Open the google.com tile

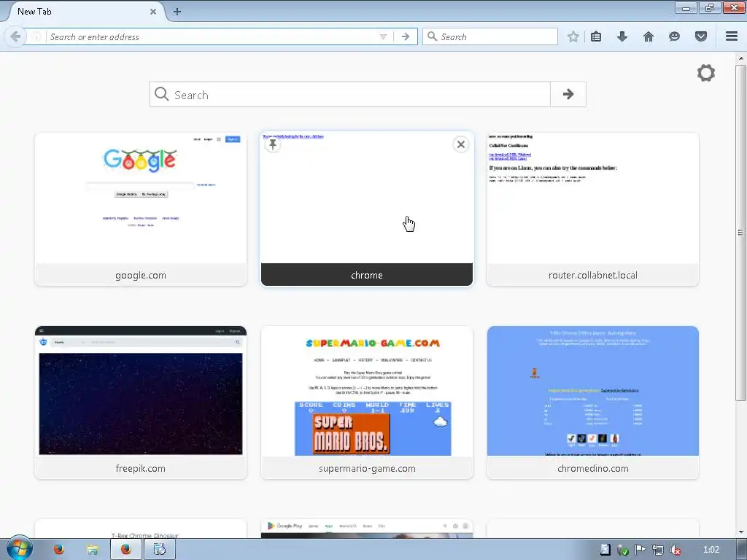[x=141, y=209]
